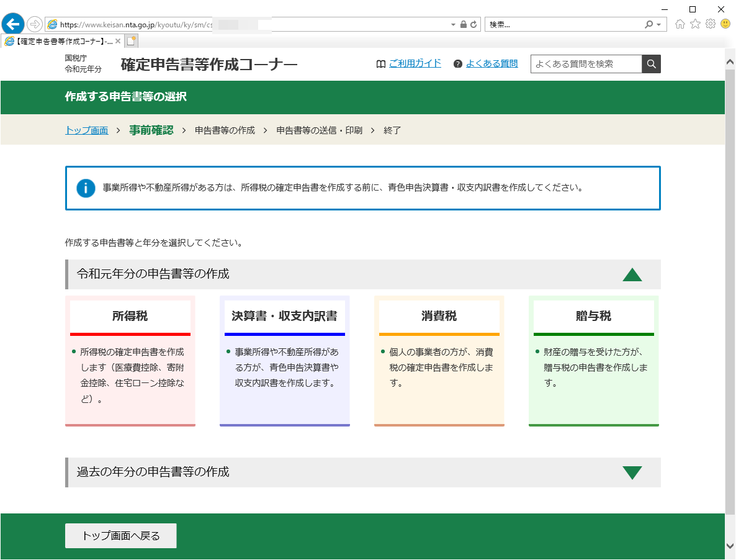
Task: Open the address bar dropdown arrow
Action: click(453, 24)
